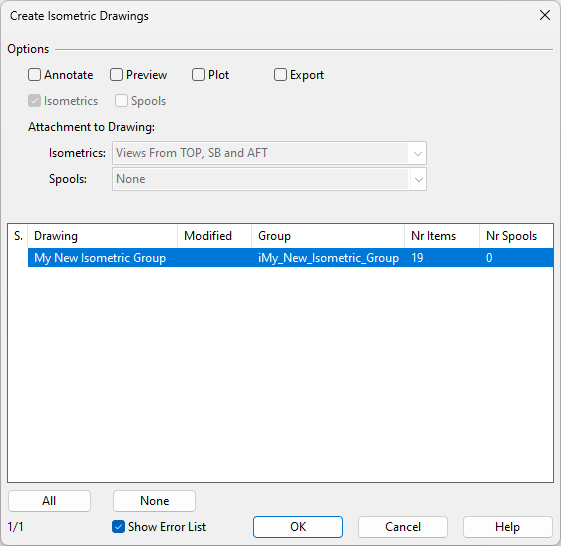This screenshot has width=561, height=546.
Task: Open the Isometrics attachment dropdown
Action: [x=269, y=153]
